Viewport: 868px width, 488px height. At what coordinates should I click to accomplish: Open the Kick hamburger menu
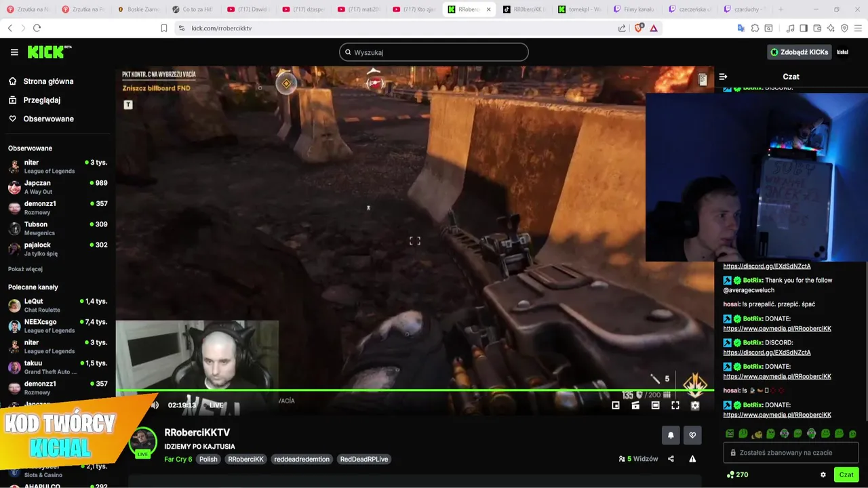coord(14,52)
